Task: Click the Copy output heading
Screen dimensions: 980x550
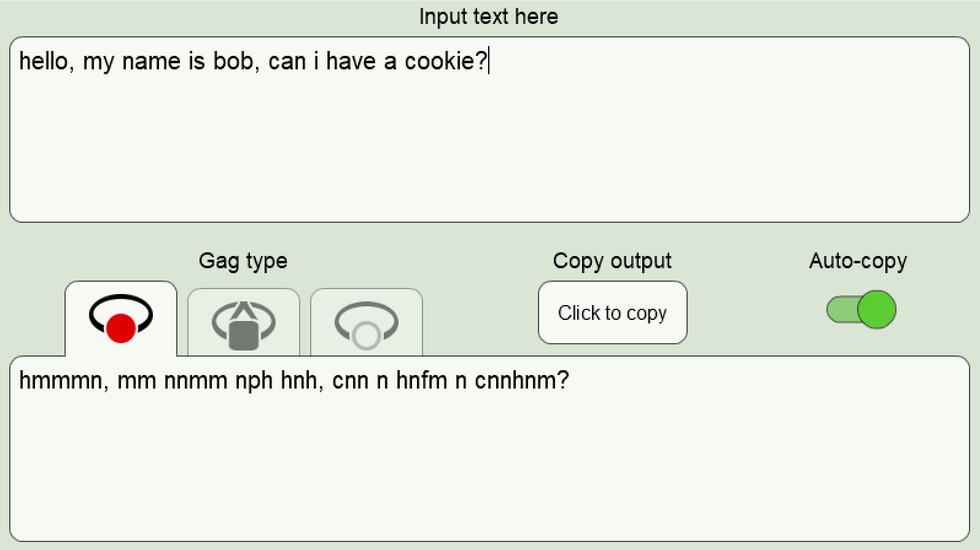Action: [x=612, y=261]
